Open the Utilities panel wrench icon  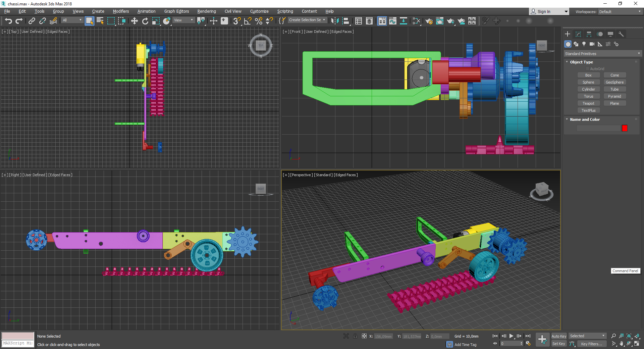(621, 34)
